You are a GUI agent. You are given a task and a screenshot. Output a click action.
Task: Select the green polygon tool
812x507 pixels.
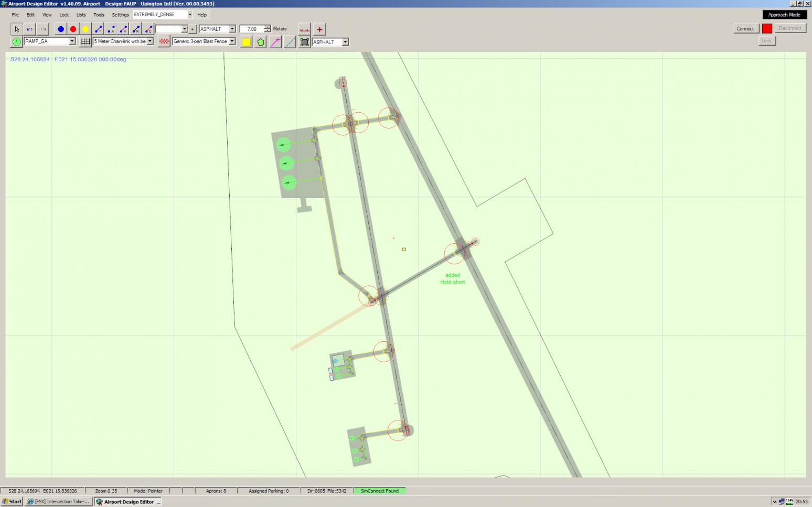click(261, 42)
